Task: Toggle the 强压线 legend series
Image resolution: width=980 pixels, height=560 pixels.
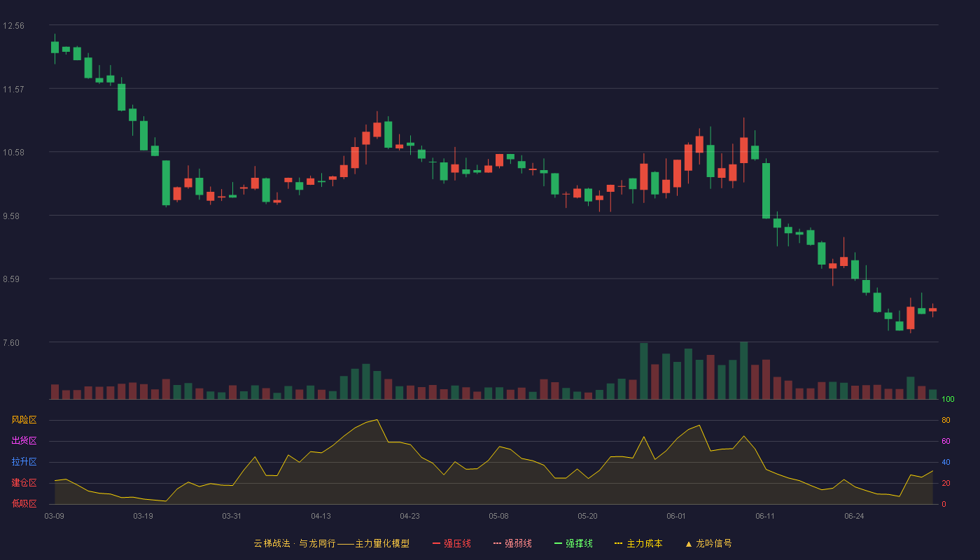Action: 451,543
